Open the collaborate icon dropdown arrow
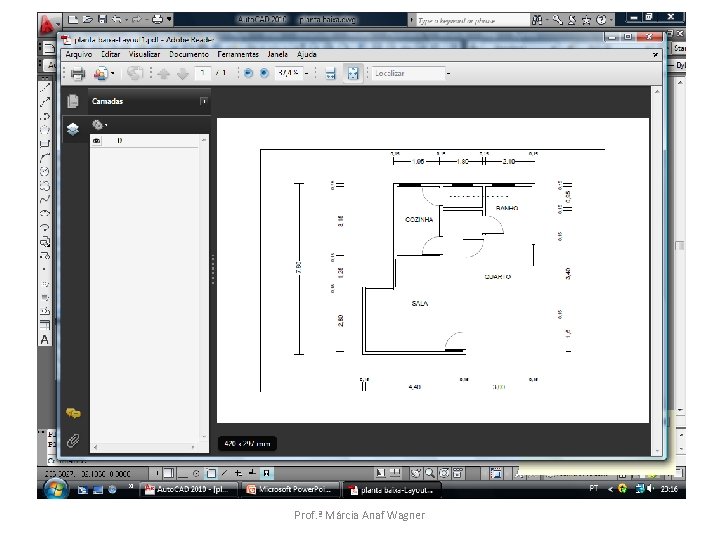720x540 pixels. (x=112, y=73)
